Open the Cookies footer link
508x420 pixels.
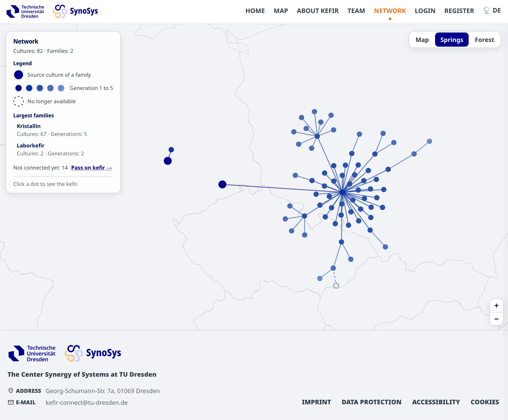coord(485,402)
